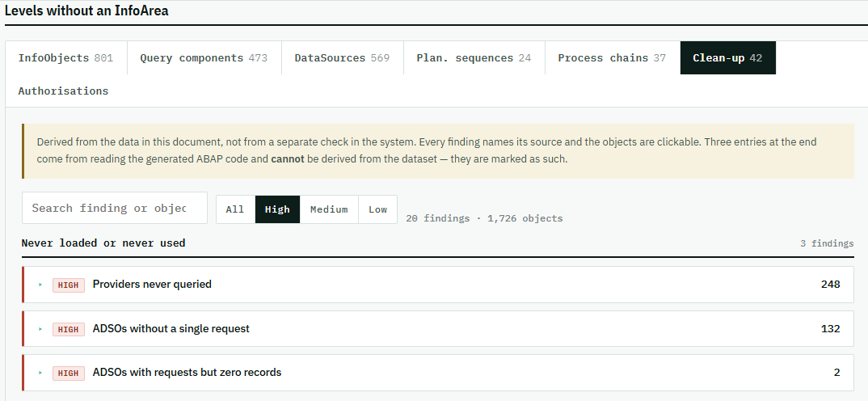
Task: Select the Clean-up tab
Action: (x=728, y=57)
